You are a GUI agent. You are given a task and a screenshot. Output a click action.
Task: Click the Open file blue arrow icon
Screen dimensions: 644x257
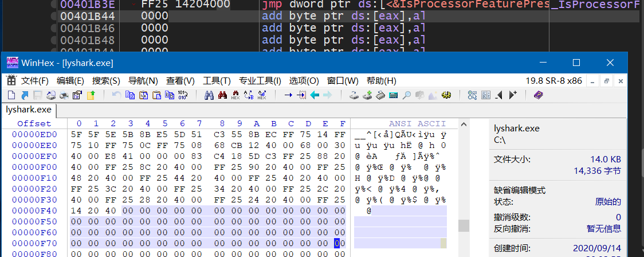tap(25, 95)
